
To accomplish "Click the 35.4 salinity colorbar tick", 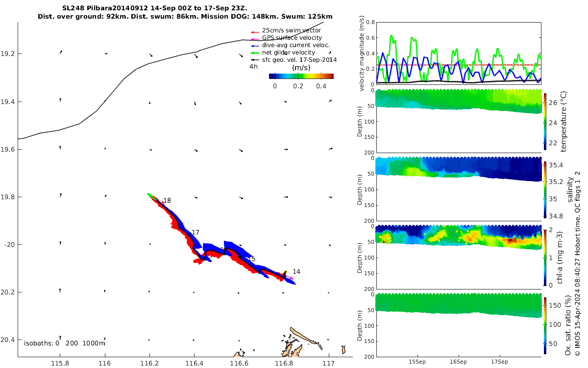I will click(556, 165).
